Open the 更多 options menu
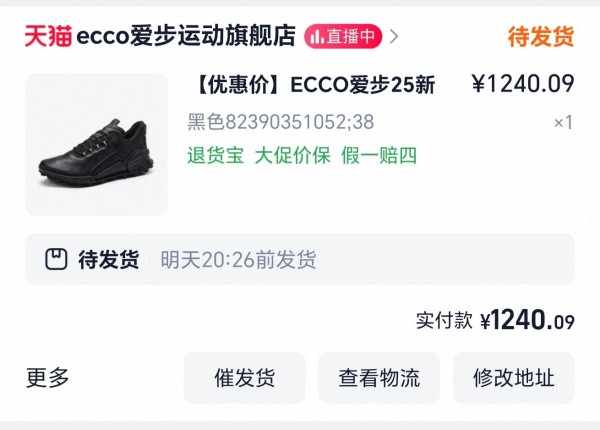The width and height of the screenshot is (600, 430). pyautogui.click(x=48, y=378)
